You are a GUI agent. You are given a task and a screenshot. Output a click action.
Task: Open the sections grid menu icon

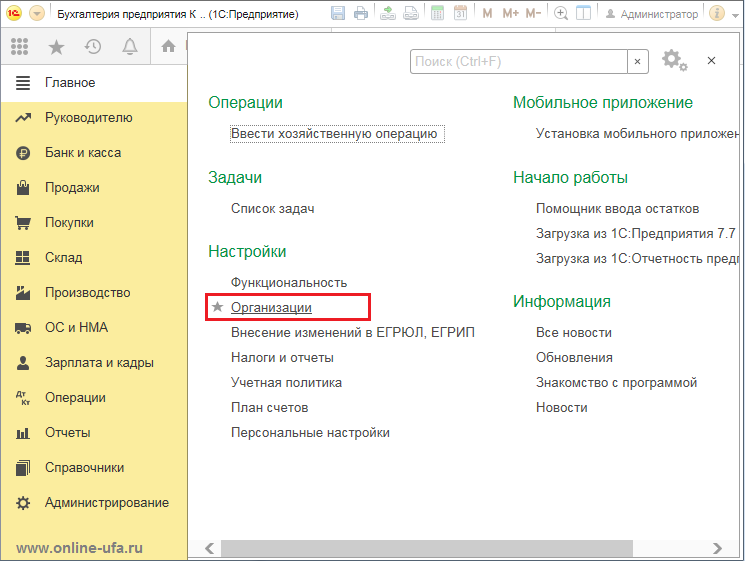(x=19, y=47)
